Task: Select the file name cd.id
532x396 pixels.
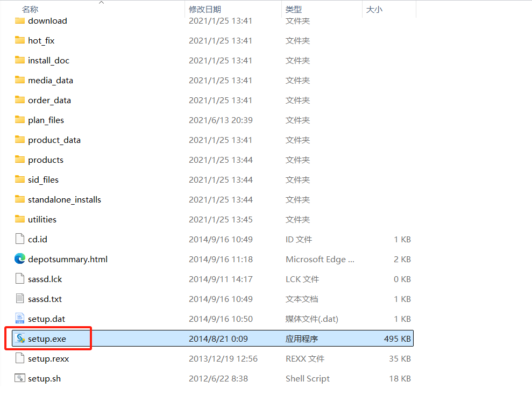Action: click(x=38, y=239)
